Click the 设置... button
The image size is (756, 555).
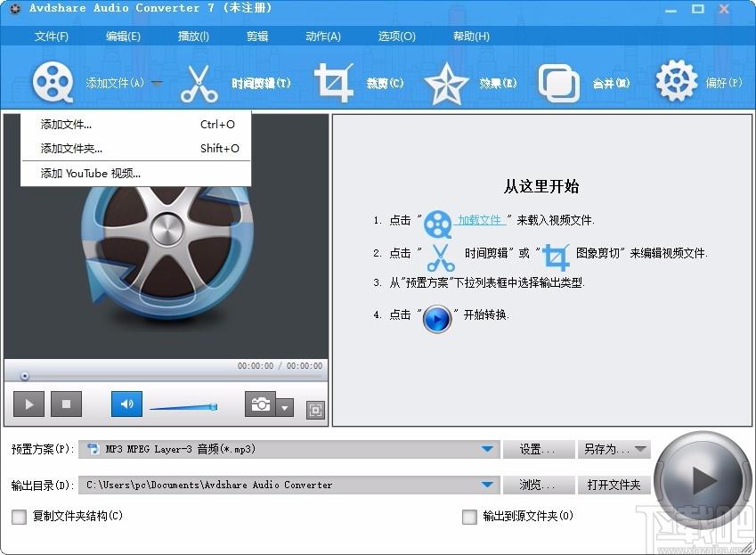pyautogui.click(x=539, y=449)
